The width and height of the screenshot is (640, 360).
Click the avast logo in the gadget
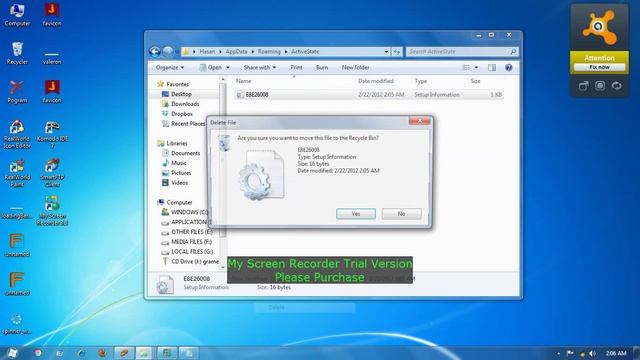(599, 28)
